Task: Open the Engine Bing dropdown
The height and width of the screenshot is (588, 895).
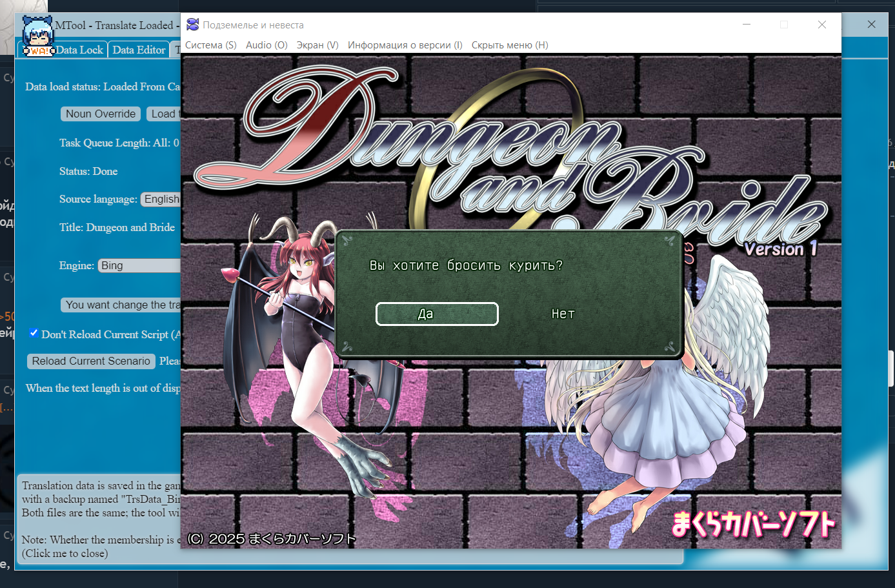Action: (x=139, y=266)
